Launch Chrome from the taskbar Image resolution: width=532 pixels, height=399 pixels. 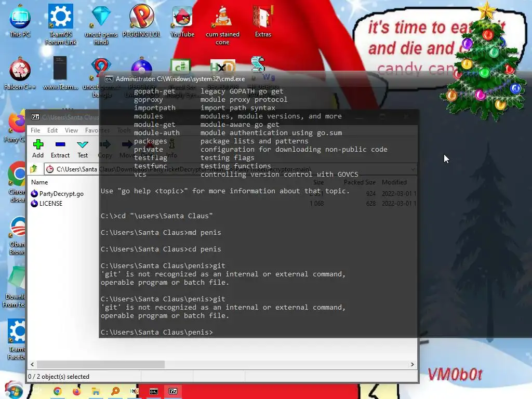[x=58, y=391]
